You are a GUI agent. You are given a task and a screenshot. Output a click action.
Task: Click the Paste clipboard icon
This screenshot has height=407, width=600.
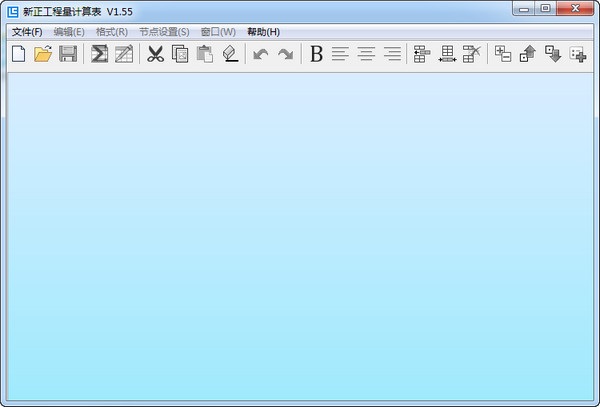[205, 54]
